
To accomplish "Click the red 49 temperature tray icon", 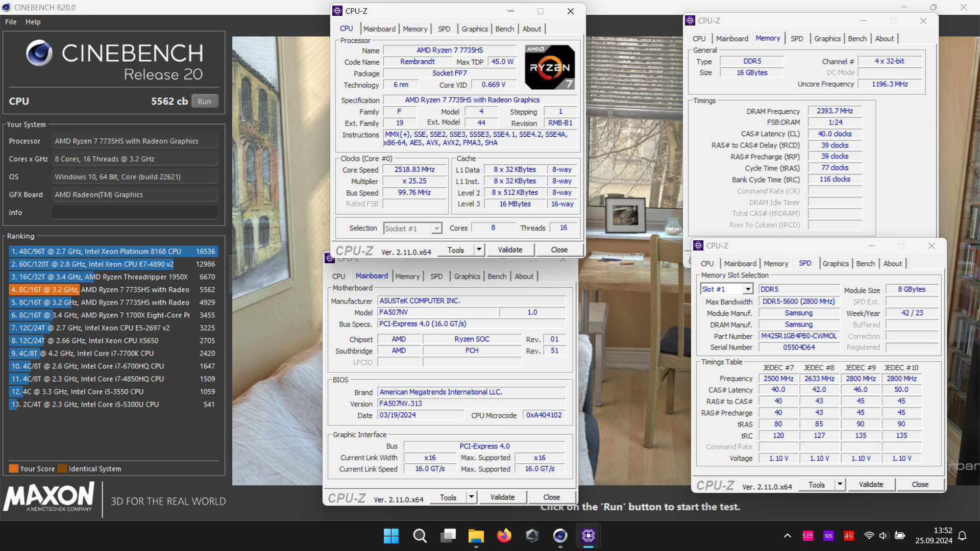I will point(849,536).
